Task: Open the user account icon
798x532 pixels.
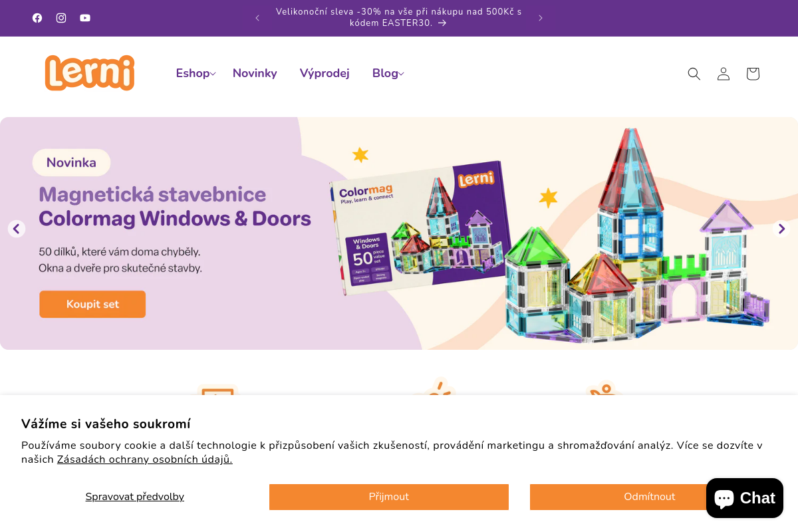Action: pos(724,74)
